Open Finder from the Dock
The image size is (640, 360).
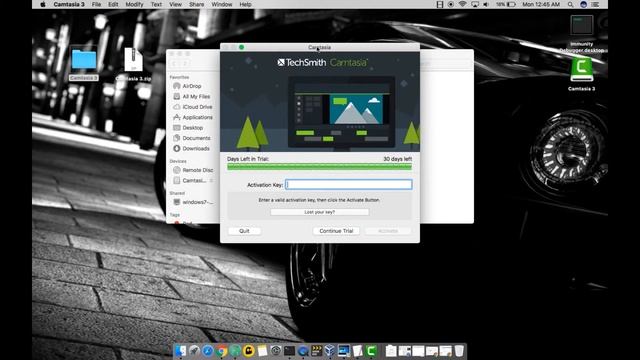click(x=180, y=351)
